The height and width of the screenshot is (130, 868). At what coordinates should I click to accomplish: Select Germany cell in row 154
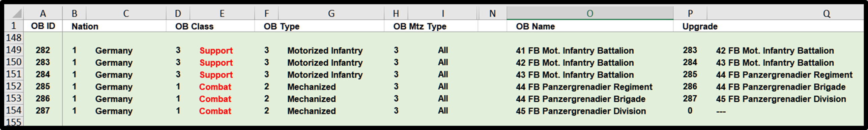coord(114,111)
